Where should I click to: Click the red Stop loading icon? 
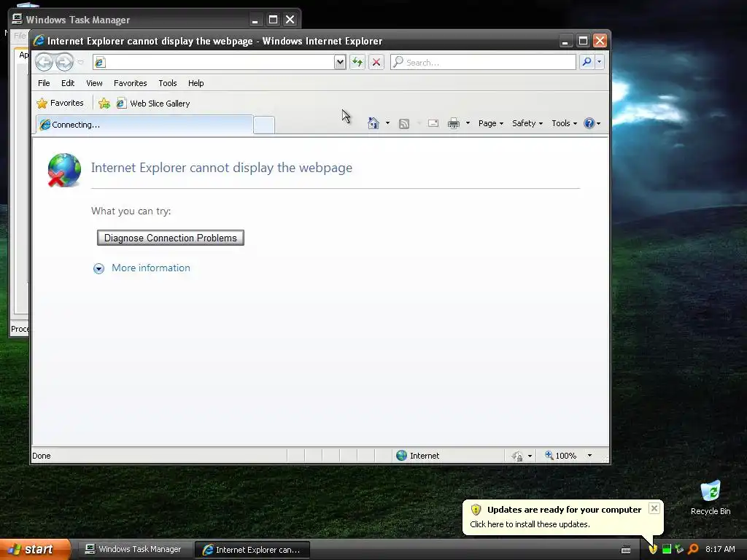point(376,62)
